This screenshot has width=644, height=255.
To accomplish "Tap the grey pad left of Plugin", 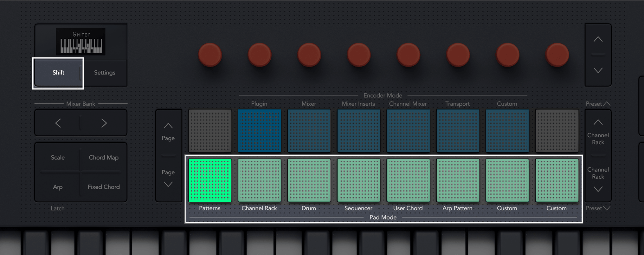I will point(210,131).
